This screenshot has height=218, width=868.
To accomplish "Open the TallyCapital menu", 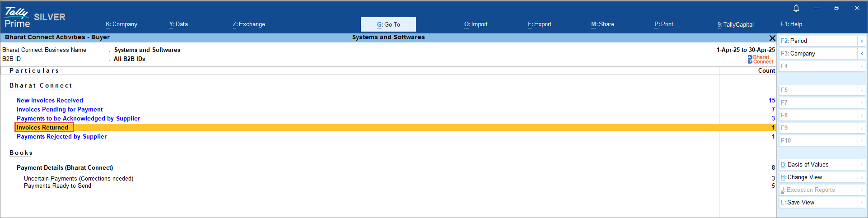I will tap(735, 24).
